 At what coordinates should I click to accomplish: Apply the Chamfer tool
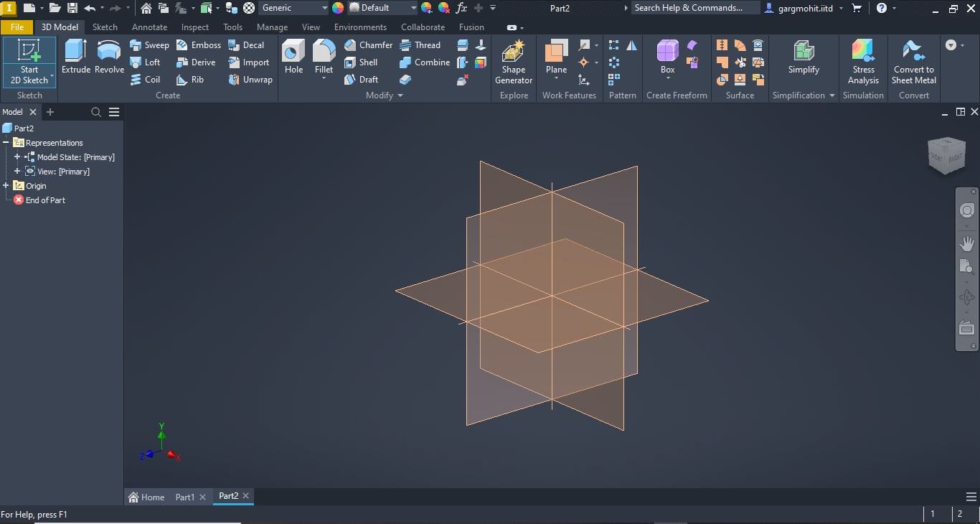368,45
